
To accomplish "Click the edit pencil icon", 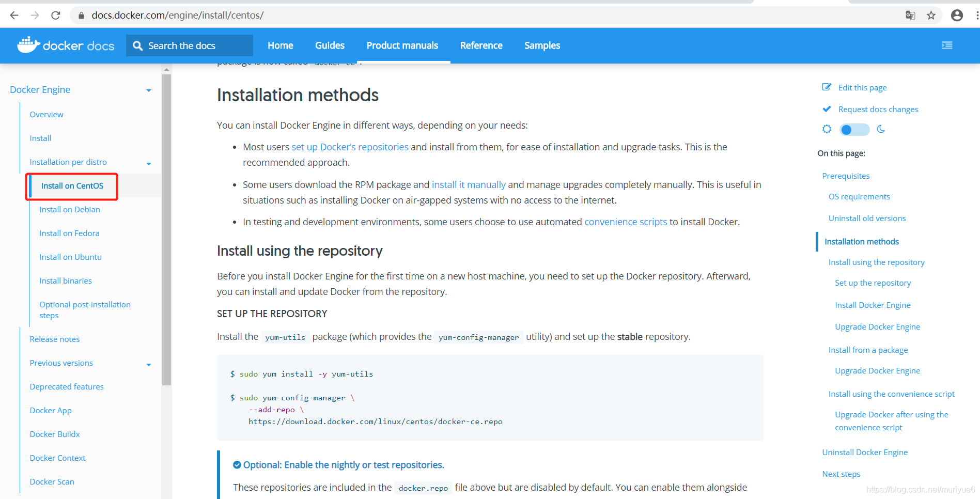I will (x=827, y=87).
